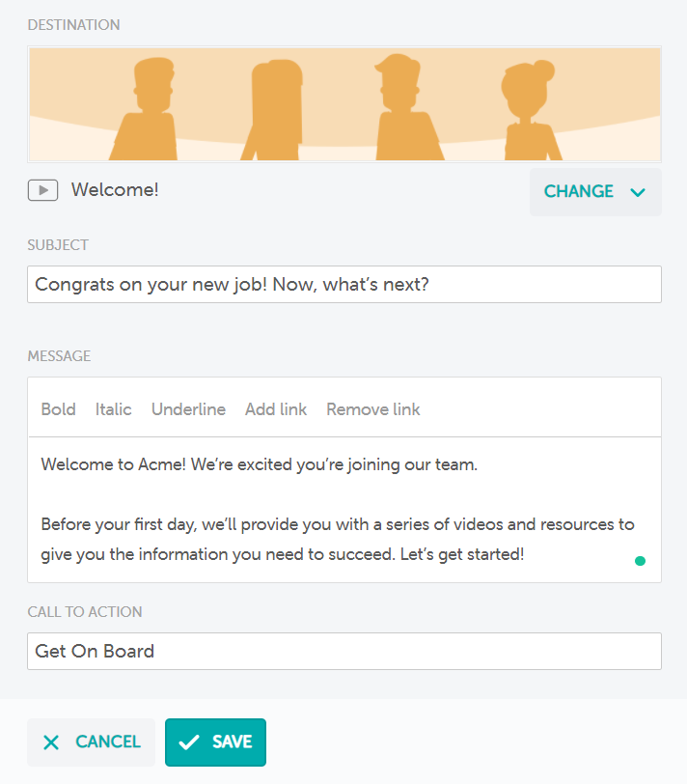Select Add link in the editor toolbar
The image size is (687, 784).
click(276, 409)
